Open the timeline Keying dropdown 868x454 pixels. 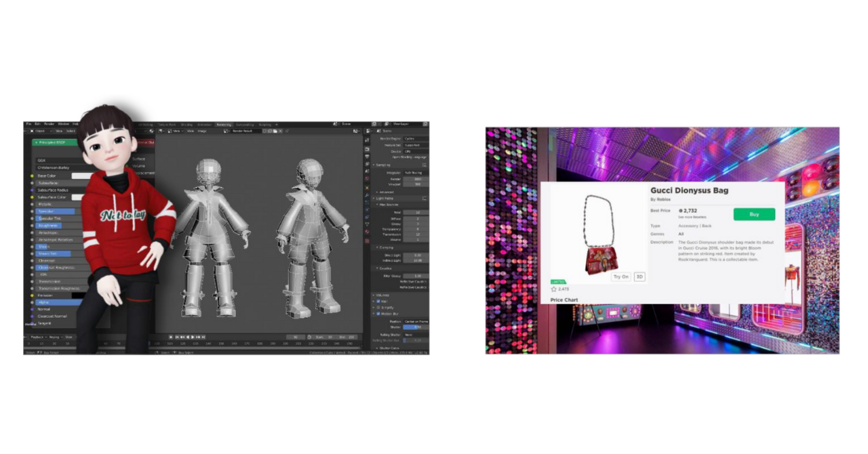(56, 337)
